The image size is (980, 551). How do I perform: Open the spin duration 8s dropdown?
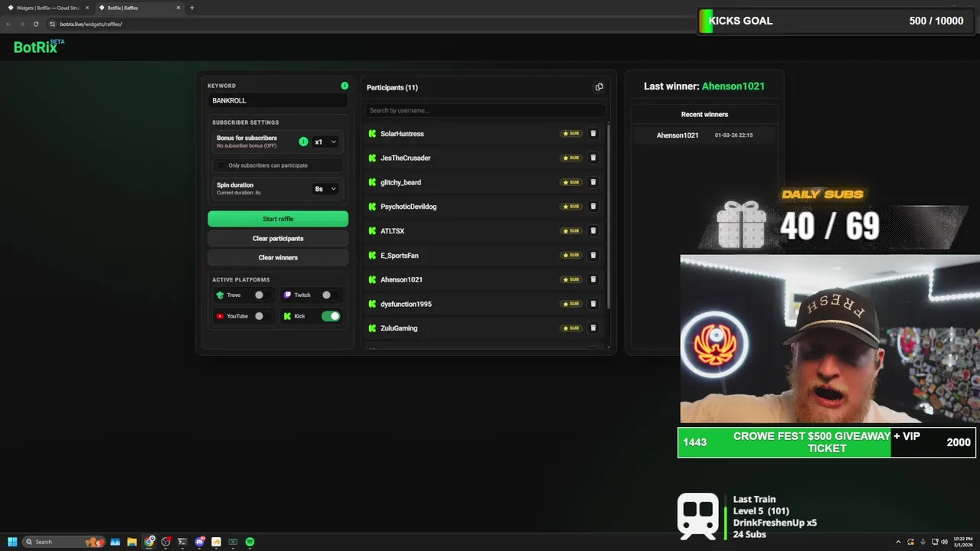[325, 188]
